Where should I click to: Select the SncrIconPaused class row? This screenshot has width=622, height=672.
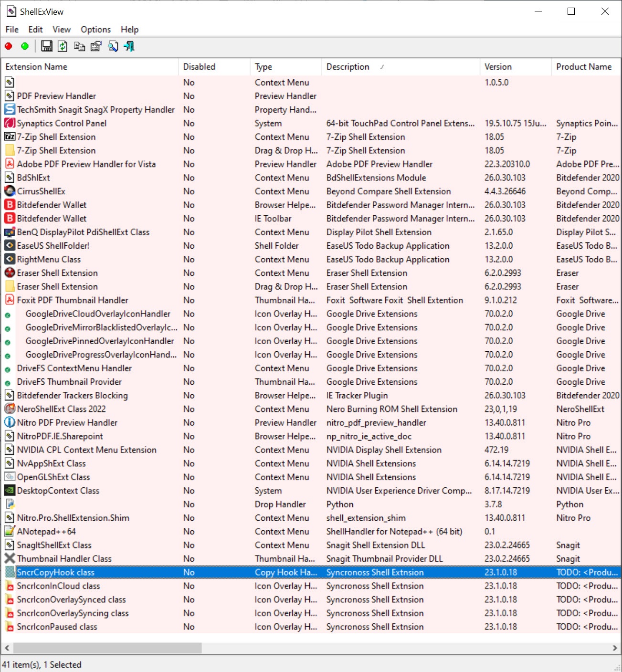311,627
